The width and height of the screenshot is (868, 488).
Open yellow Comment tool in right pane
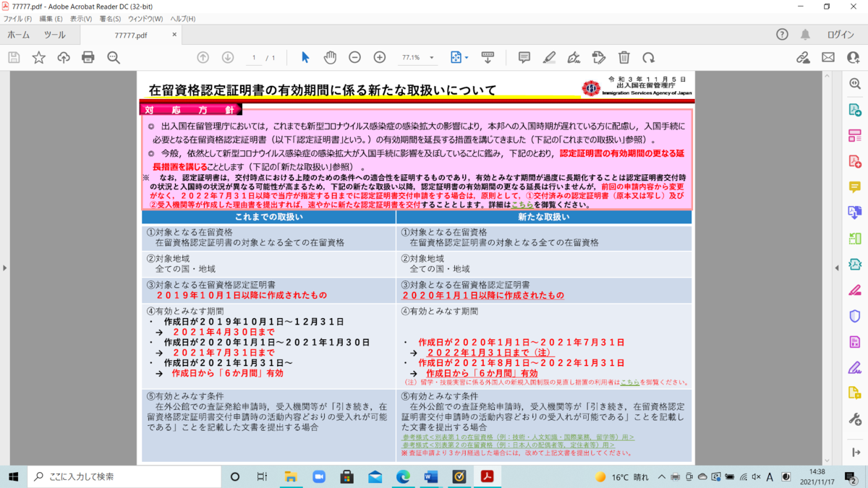[x=854, y=187]
